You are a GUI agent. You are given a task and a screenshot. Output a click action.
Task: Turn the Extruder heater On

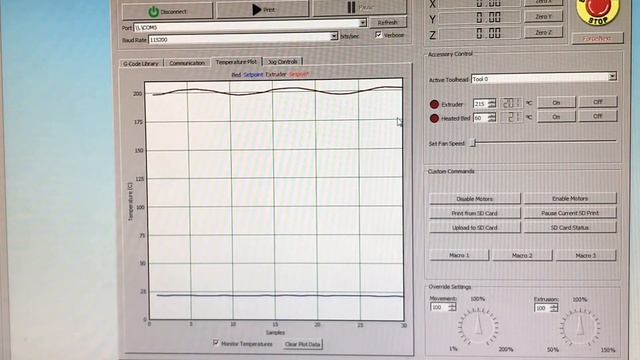coord(556,102)
